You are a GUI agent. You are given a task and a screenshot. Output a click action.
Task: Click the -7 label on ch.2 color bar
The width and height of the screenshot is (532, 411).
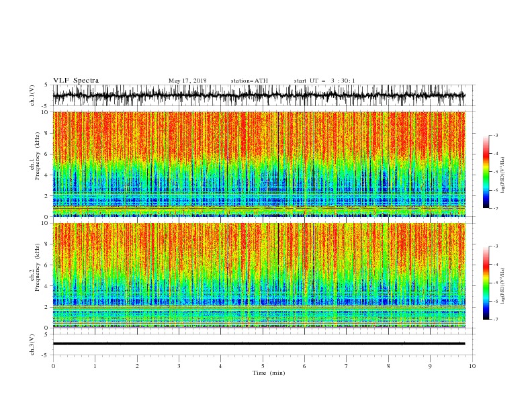coord(496,320)
